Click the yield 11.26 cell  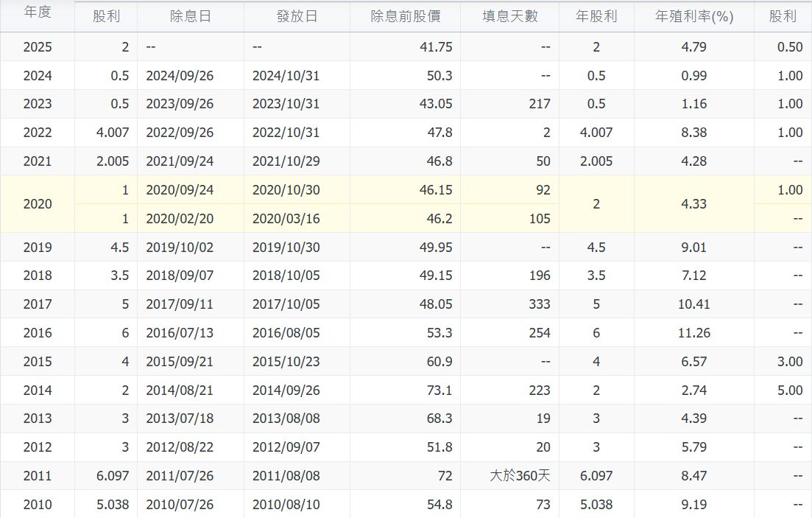(694, 333)
